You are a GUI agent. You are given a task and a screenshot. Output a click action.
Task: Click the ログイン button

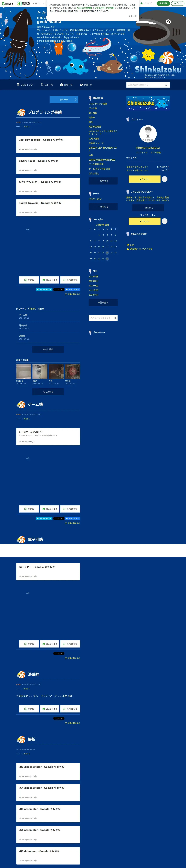[178, 3]
